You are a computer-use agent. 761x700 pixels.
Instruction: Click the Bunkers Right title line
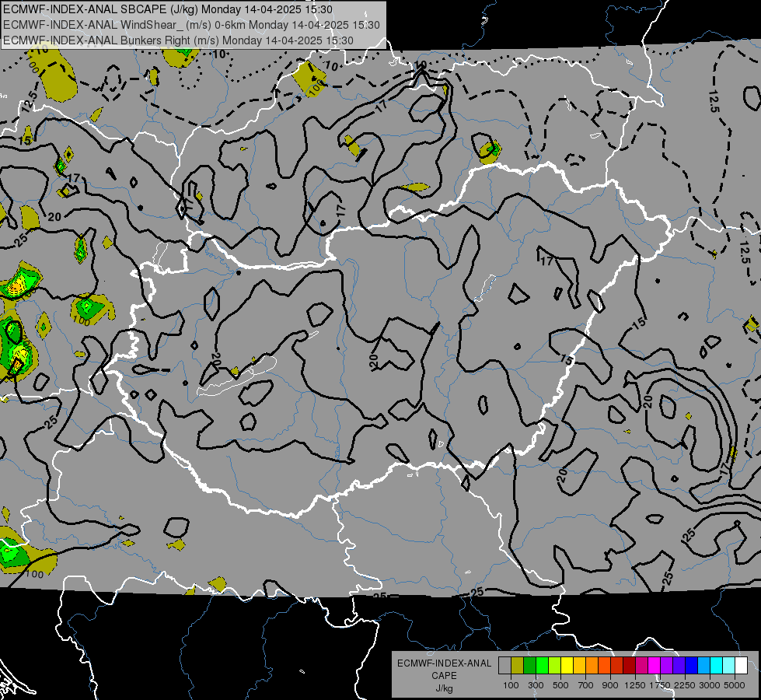coord(178,40)
